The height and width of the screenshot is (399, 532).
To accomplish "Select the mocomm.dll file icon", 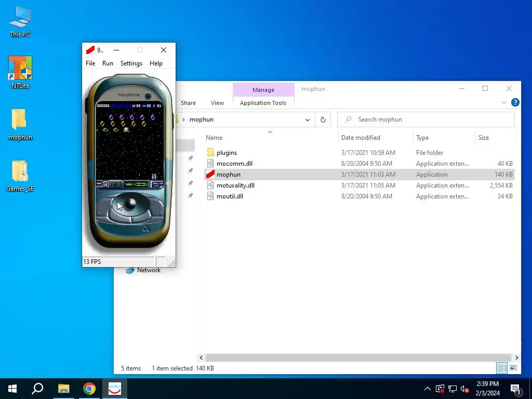I will pos(210,163).
